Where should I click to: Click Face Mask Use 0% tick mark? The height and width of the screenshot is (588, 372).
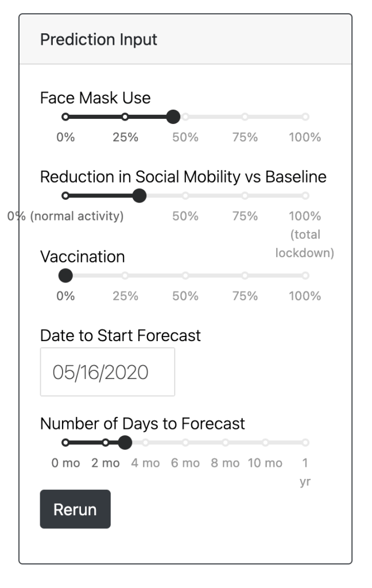pyautogui.click(x=65, y=117)
